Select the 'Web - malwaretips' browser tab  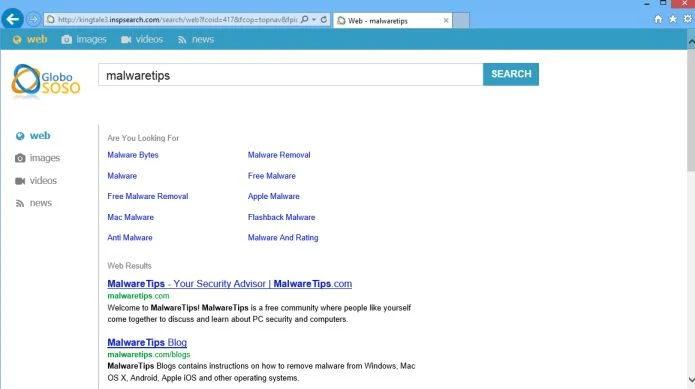coord(392,20)
